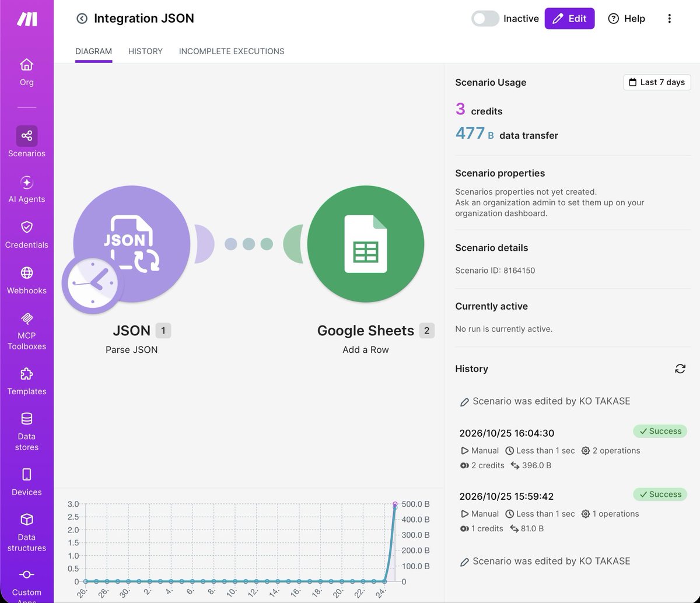Image resolution: width=700 pixels, height=603 pixels.
Task: Open the Help menu
Action: pos(626,19)
